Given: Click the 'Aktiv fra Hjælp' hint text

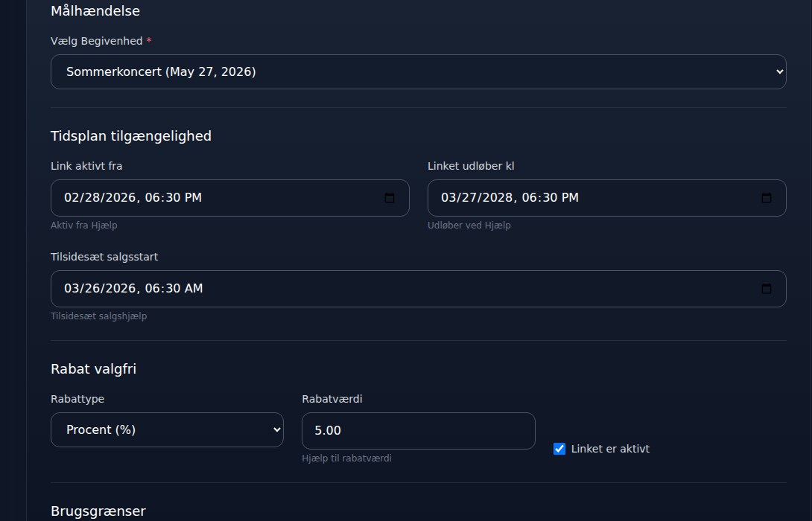Looking at the screenshot, I should pyautogui.click(x=84, y=225).
